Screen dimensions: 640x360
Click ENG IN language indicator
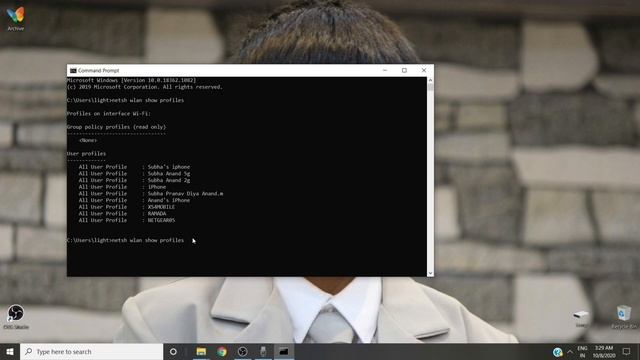582,351
